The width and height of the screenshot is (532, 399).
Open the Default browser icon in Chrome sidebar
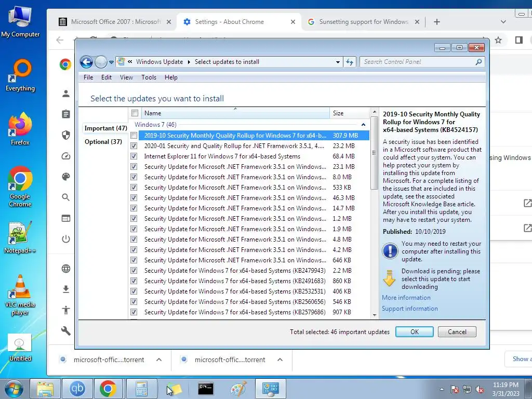pyautogui.click(x=66, y=218)
